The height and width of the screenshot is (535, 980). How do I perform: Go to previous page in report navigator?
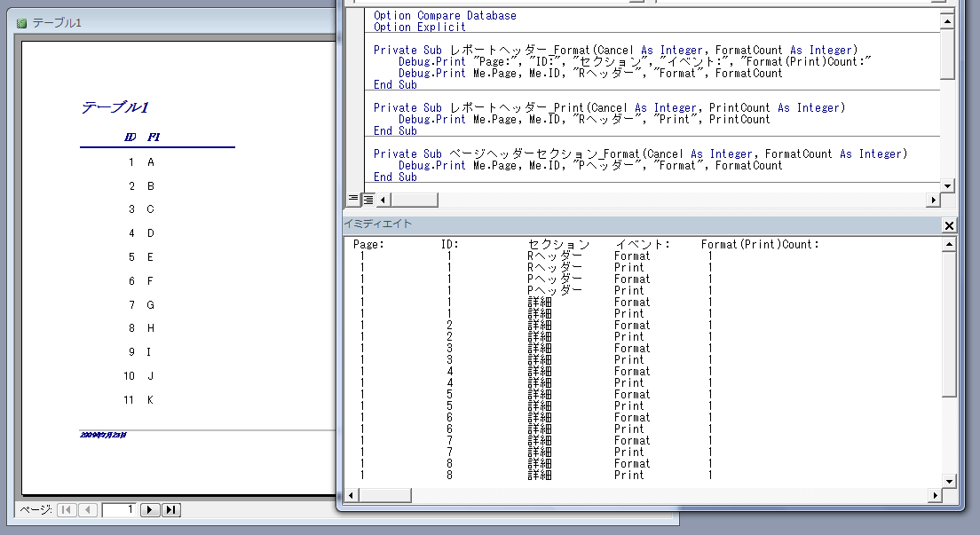tap(88, 510)
